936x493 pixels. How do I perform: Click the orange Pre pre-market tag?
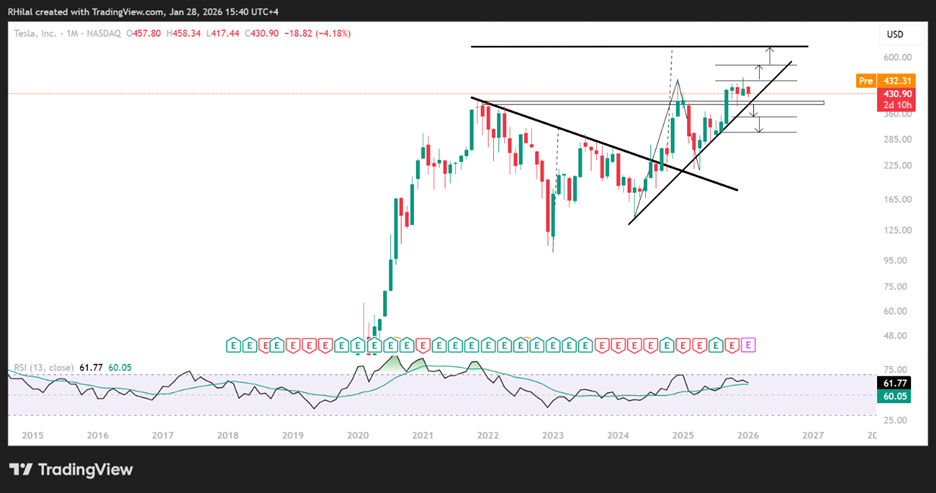tap(866, 80)
